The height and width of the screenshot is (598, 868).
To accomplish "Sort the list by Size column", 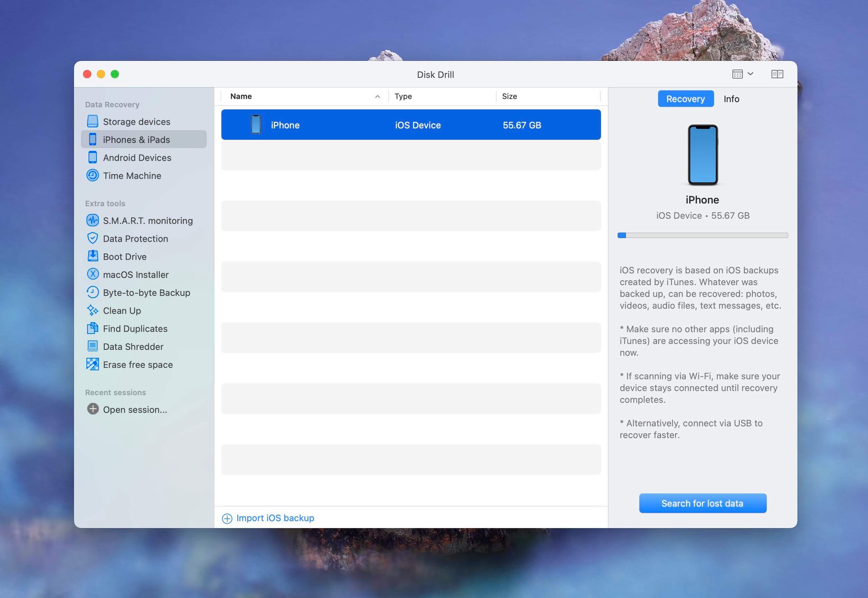I will point(509,96).
